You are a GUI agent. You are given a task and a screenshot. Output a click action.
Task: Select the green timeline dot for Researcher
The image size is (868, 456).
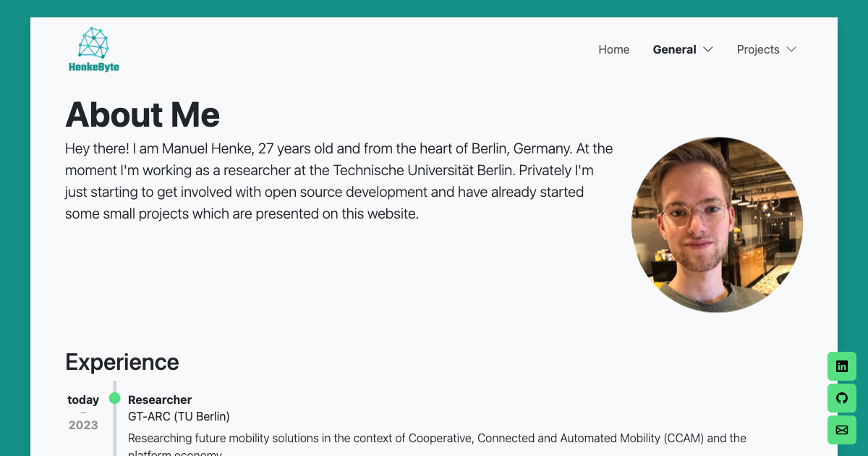(x=114, y=398)
